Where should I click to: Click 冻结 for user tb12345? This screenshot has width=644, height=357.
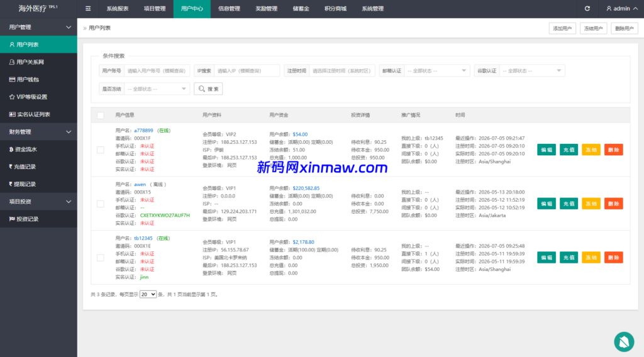[591, 257]
